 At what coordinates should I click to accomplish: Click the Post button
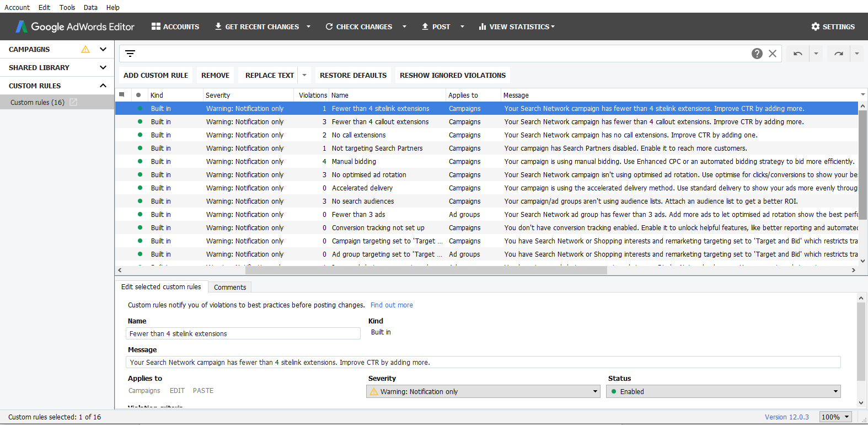[436, 26]
